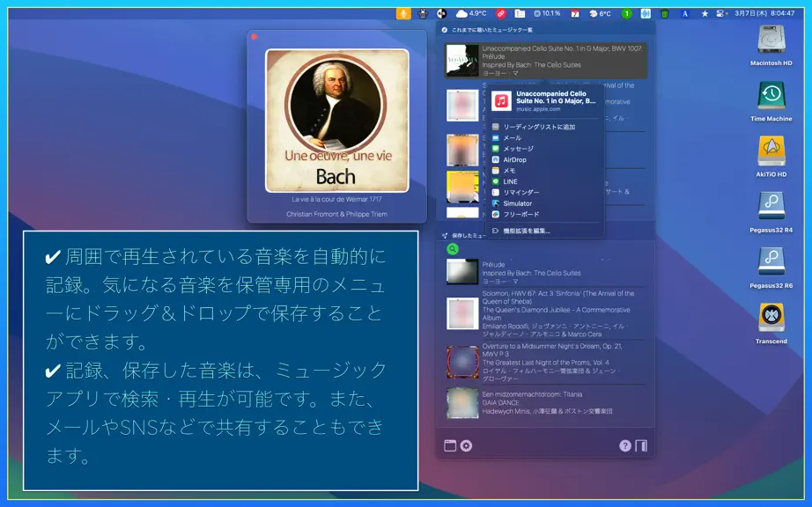
Task: Select saved Overture to a Midsummer Night's Dream row
Action: 546,362
